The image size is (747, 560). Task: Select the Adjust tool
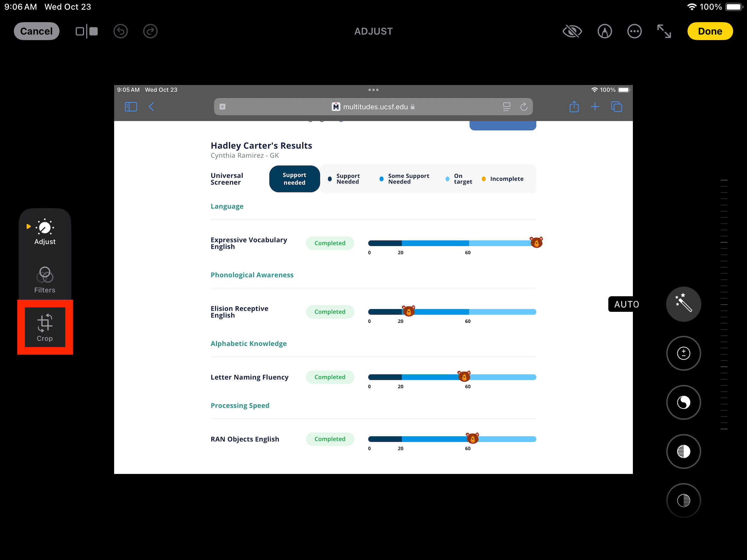pos(45,232)
